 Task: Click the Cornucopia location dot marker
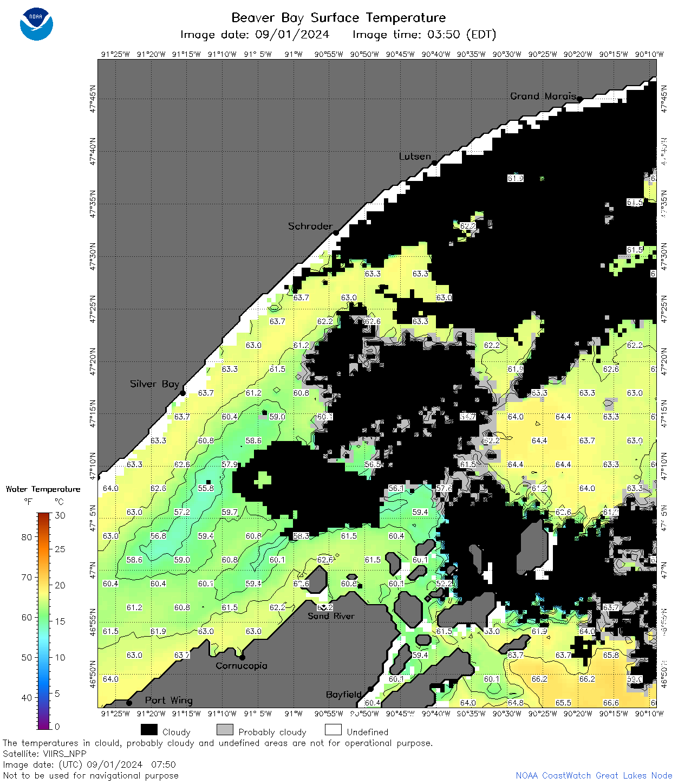243,658
